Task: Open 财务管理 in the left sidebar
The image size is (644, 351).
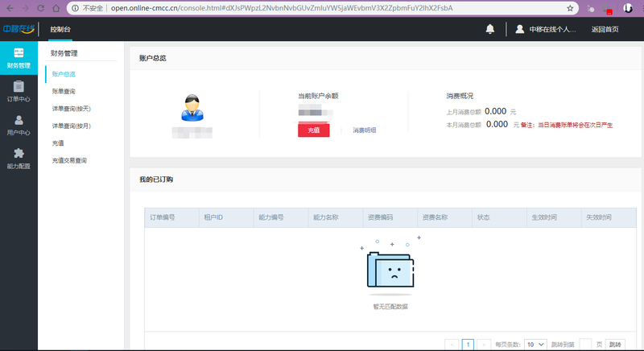Action: 18,58
